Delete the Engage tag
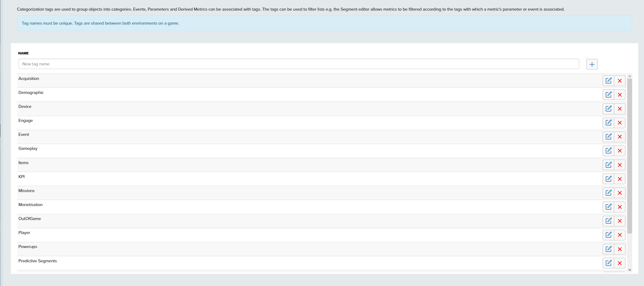 tap(620, 122)
